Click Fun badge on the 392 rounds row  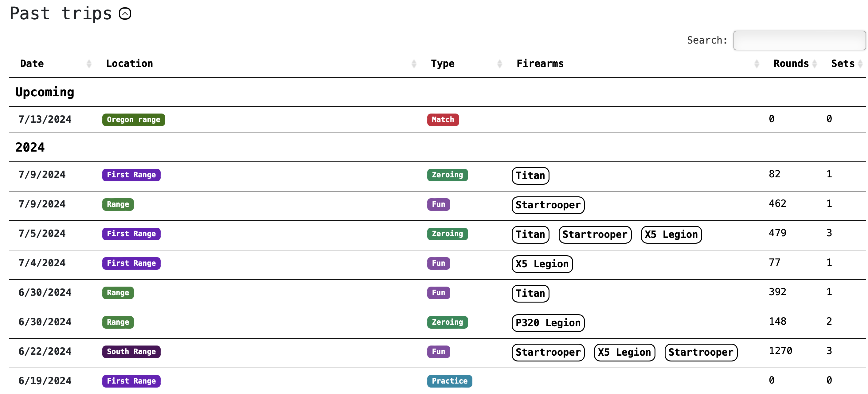tap(438, 293)
